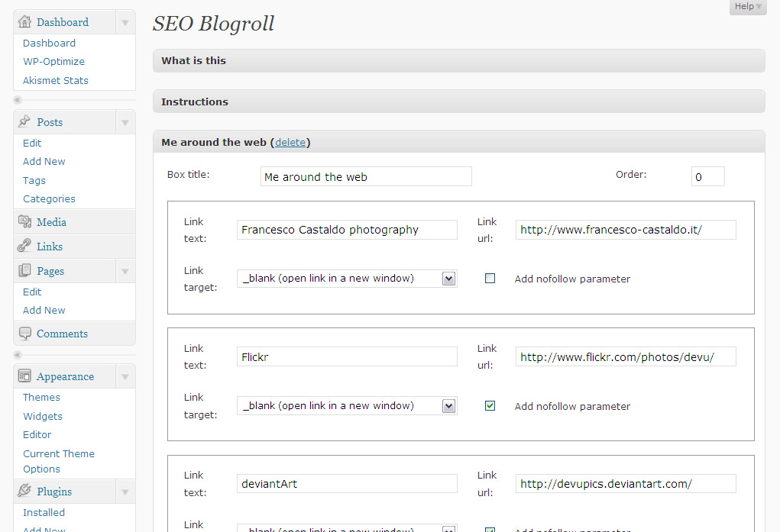
Task: Open the Widgets menu item
Action: [43, 416]
